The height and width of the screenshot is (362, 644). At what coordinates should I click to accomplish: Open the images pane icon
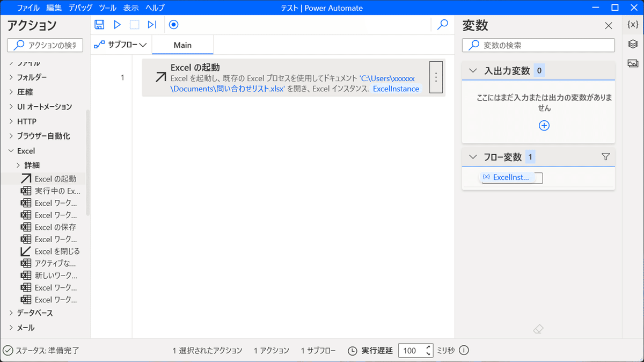[633, 63]
